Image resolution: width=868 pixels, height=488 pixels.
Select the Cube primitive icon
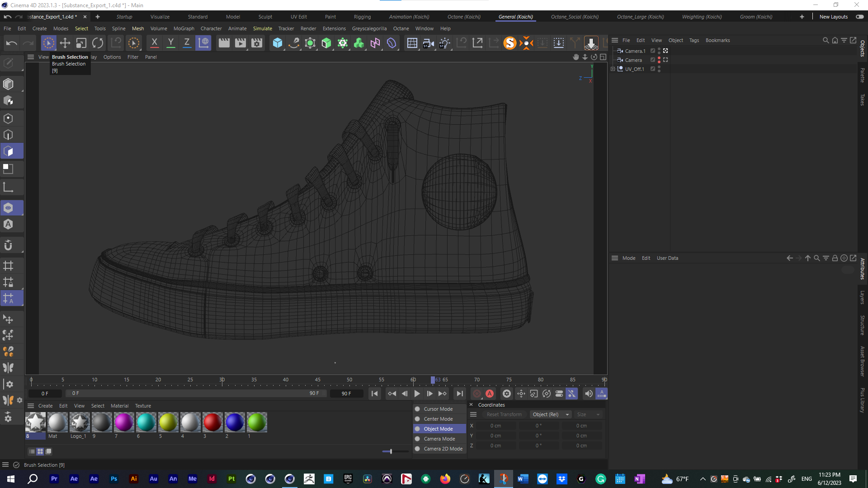[278, 42]
